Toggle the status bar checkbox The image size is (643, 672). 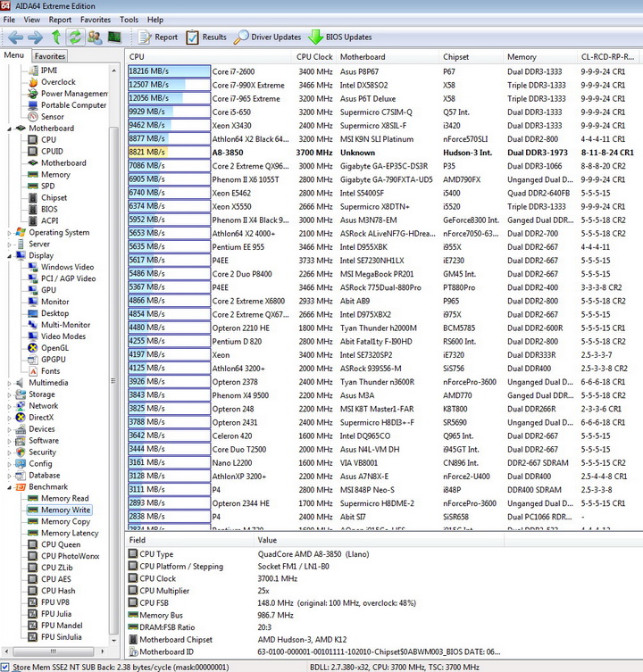click(x=4, y=667)
